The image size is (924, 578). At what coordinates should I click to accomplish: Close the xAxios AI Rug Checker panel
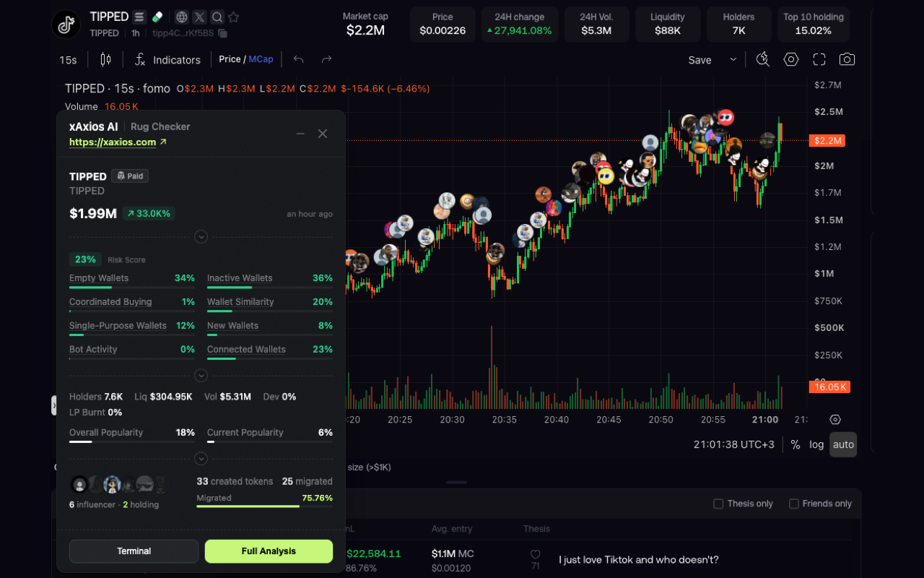click(323, 134)
